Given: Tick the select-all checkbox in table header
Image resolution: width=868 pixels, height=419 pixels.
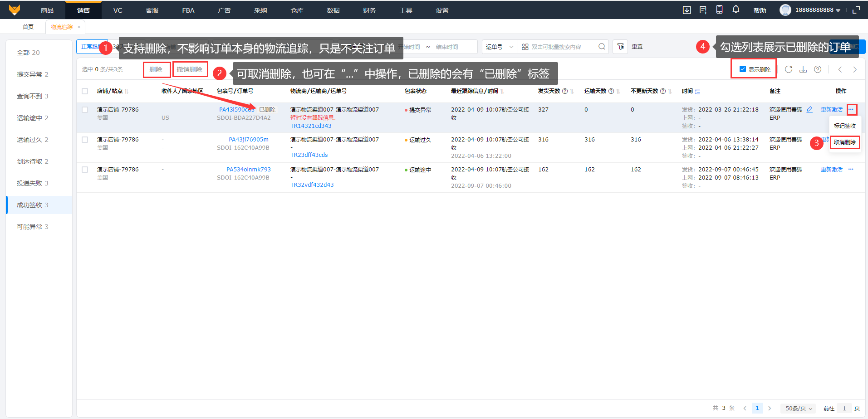Looking at the screenshot, I should pyautogui.click(x=85, y=91).
